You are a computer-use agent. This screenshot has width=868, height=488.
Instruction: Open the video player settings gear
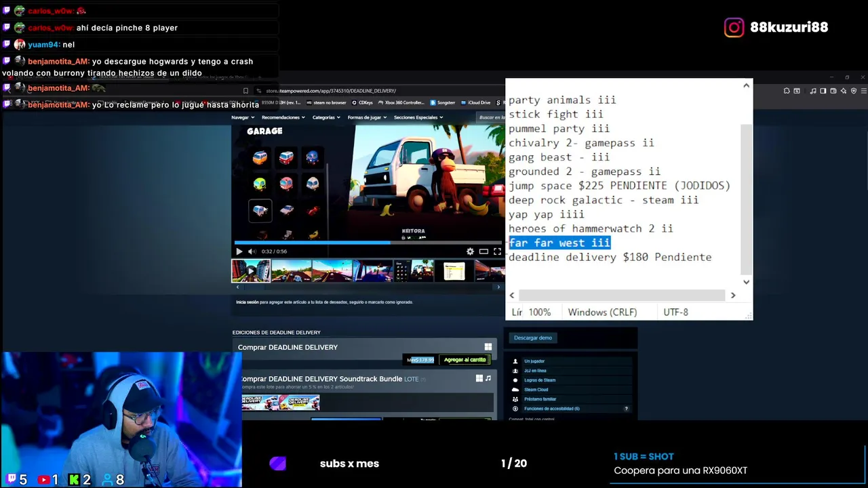[470, 251]
